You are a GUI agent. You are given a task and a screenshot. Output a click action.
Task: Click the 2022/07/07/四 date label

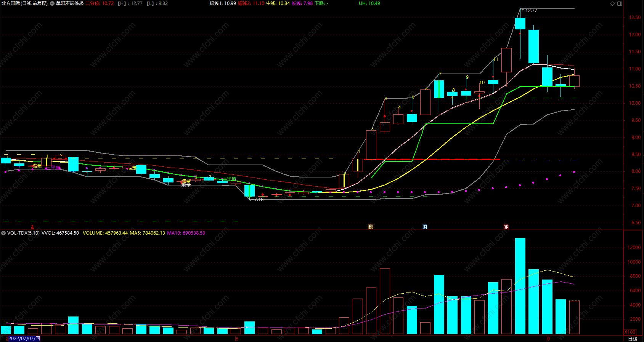pos(24,339)
